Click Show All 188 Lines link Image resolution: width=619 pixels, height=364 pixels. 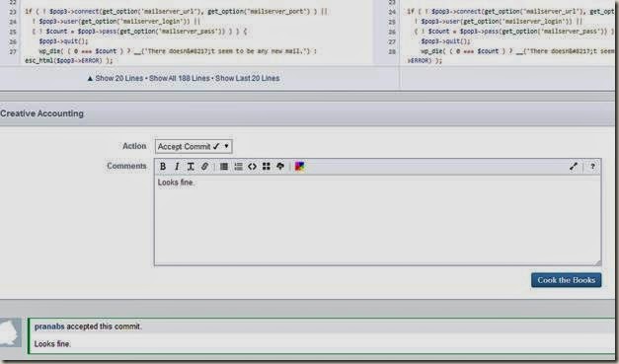180,78
